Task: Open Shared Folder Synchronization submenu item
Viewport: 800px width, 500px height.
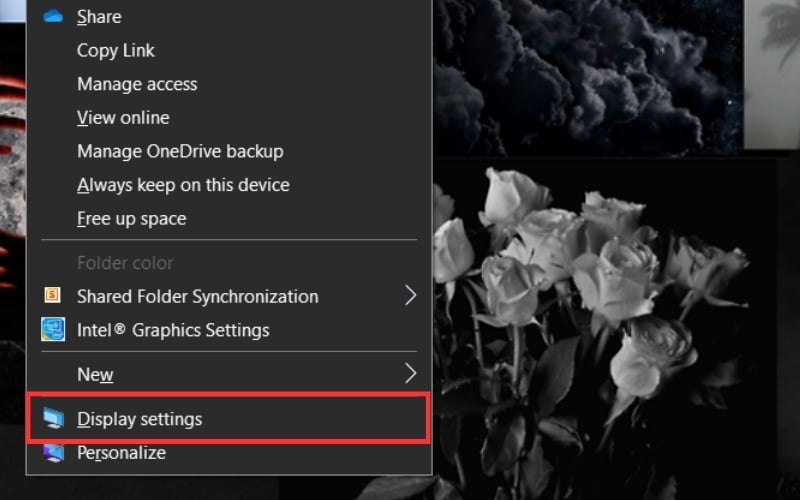Action: tap(229, 296)
